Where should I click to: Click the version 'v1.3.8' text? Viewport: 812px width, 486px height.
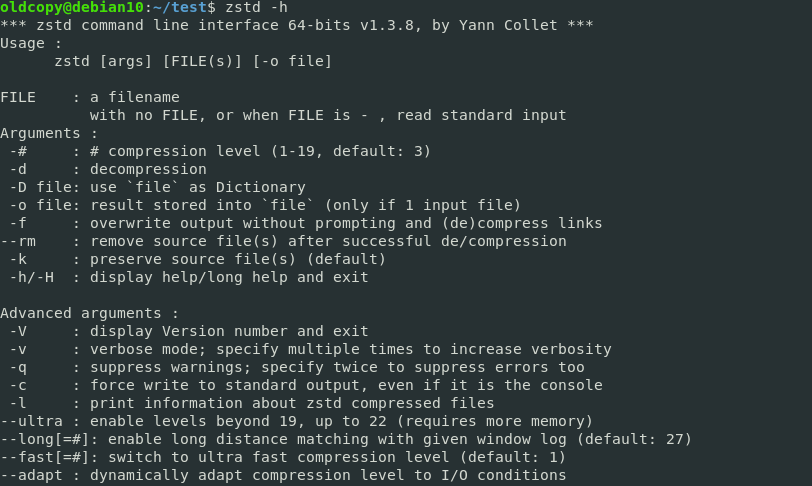386,25
